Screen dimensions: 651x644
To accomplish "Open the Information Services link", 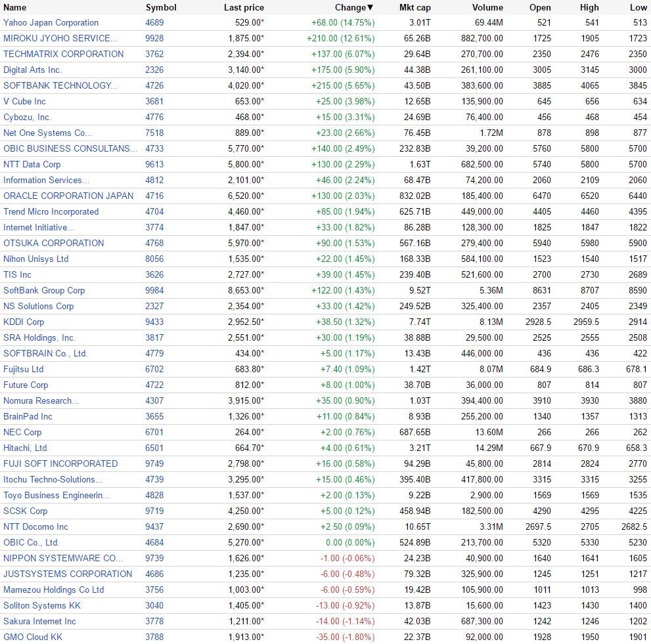I will click(x=46, y=181).
